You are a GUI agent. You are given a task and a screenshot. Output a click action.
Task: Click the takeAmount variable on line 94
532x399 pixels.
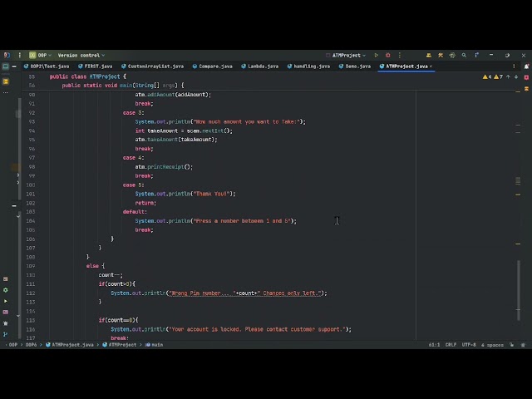point(163,131)
